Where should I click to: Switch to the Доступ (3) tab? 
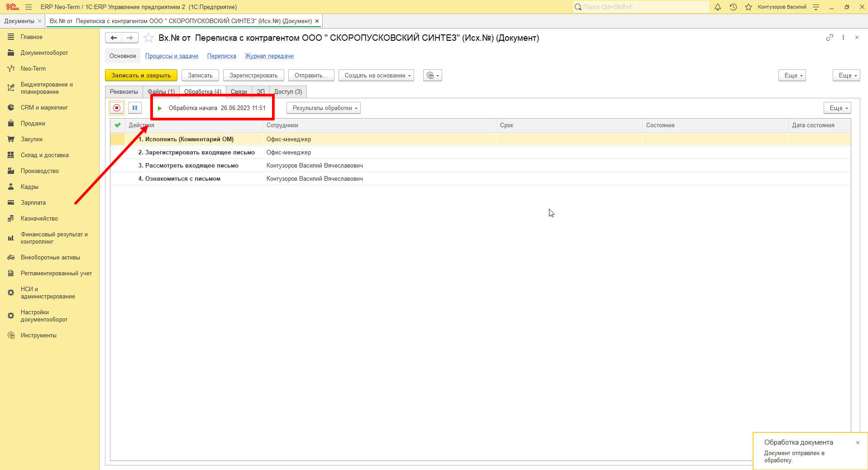(x=288, y=91)
